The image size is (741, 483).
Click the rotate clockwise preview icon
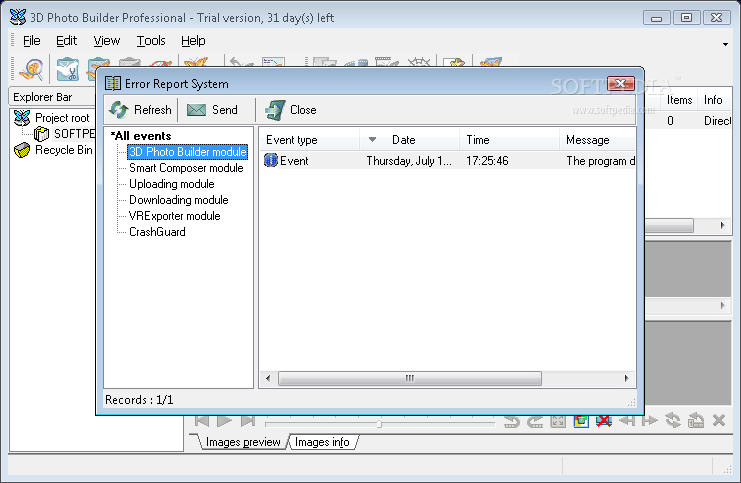point(535,421)
